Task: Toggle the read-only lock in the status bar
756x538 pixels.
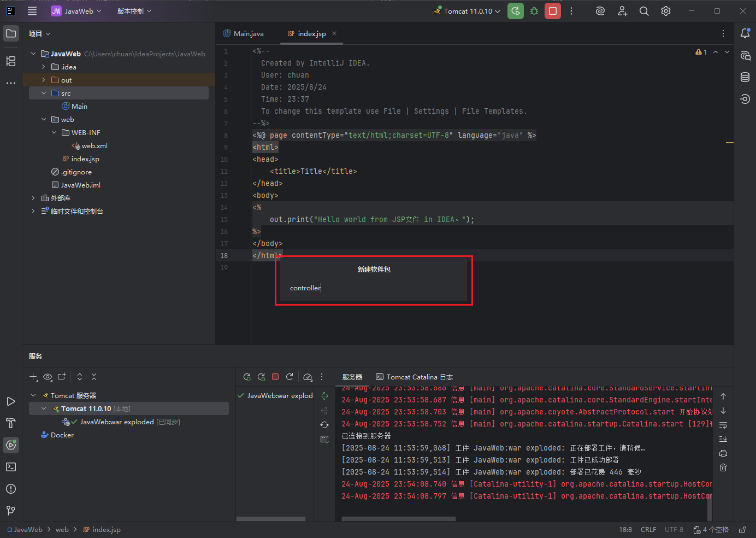Action: (742, 530)
